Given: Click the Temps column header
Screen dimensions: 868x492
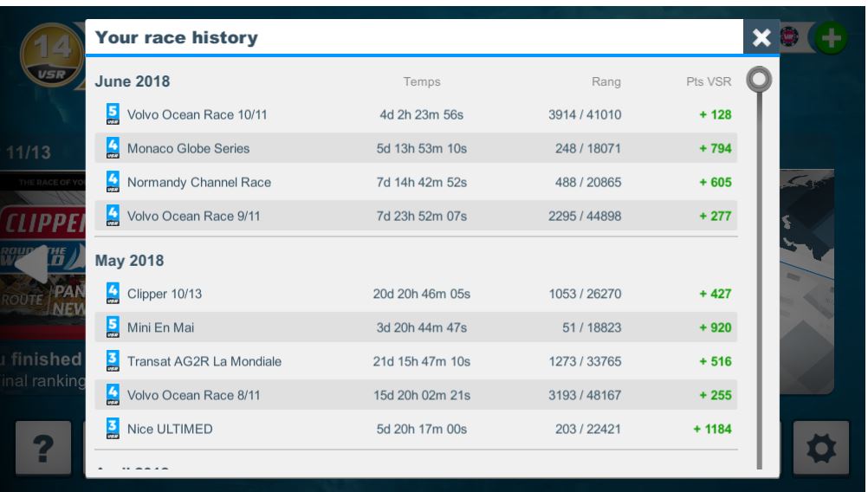Looking at the screenshot, I should click(x=422, y=82).
